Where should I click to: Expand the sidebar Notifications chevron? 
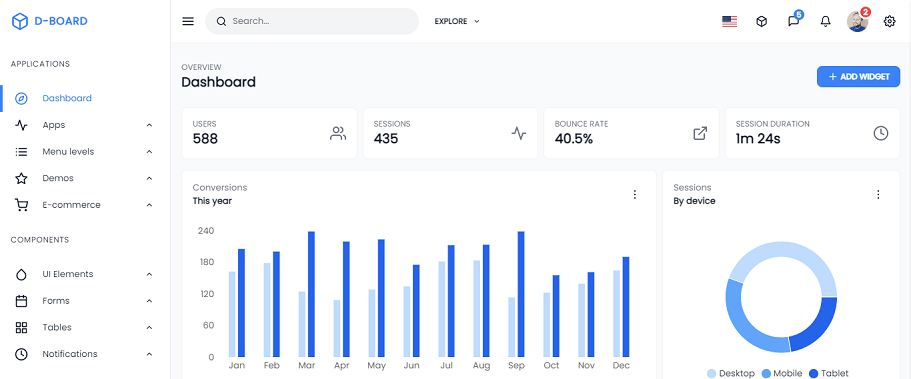[x=149, y=354]
